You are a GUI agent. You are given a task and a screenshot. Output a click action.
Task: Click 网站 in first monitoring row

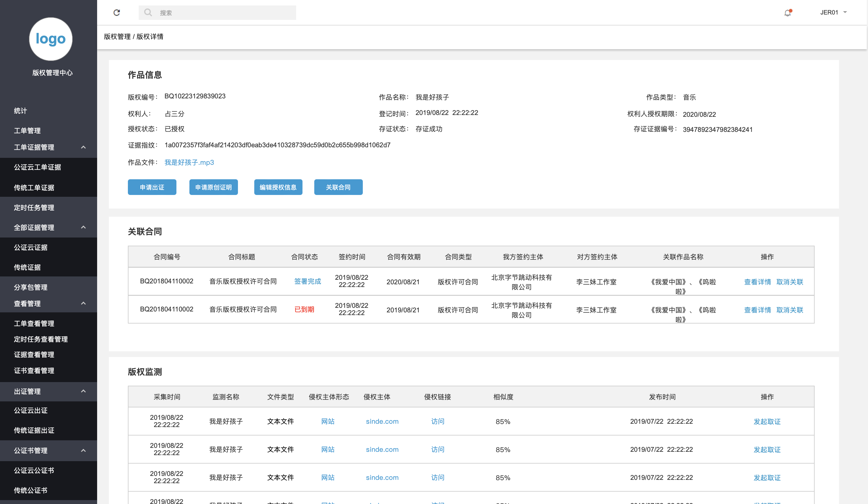(x=328, y=421)
